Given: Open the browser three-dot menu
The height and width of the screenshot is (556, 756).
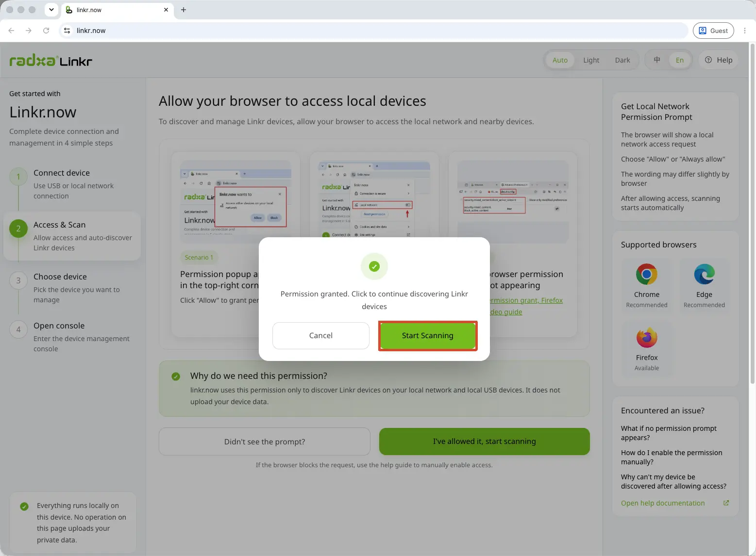Looking at the screenshot, I should pyautogui.click(x=745, y=31).
